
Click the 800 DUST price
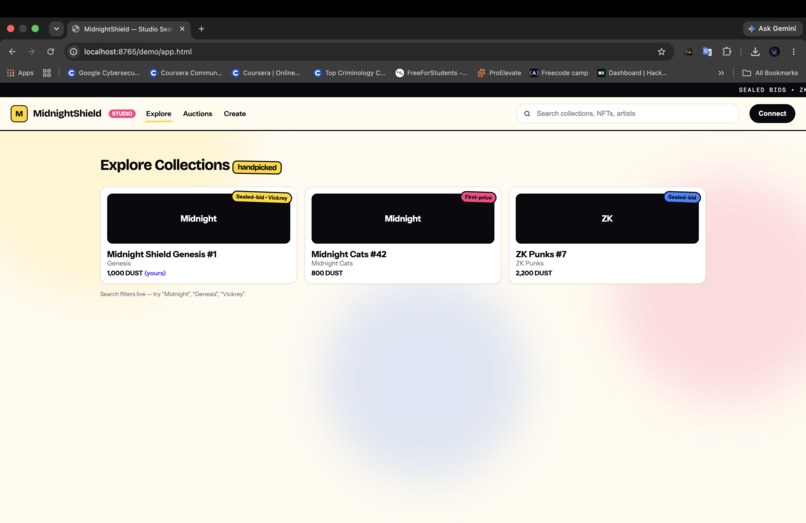pos(327,273)
